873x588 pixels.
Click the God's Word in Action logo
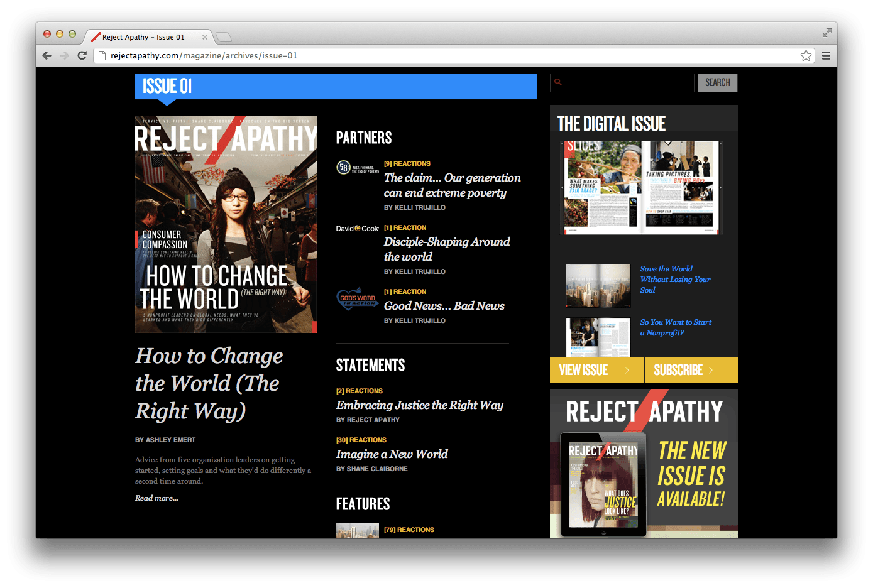pos(358,299)
